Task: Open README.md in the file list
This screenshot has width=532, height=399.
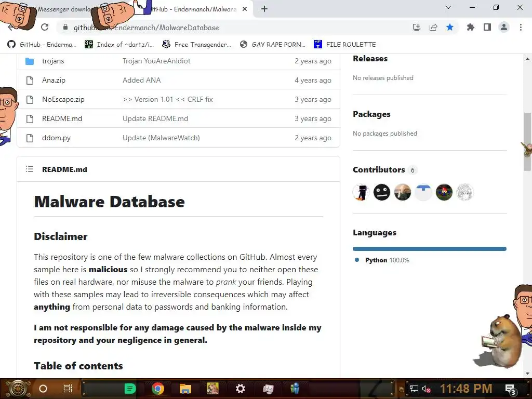Action: pyautogui.click(x=62, y=119)
